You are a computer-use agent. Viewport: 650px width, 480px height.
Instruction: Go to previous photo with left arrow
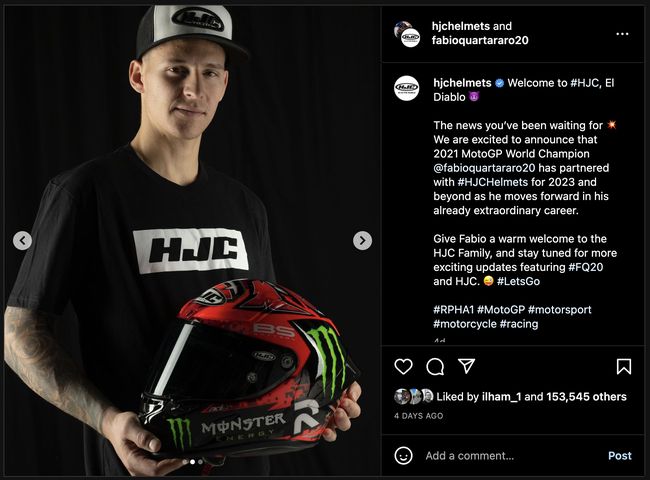click(22, 240)
